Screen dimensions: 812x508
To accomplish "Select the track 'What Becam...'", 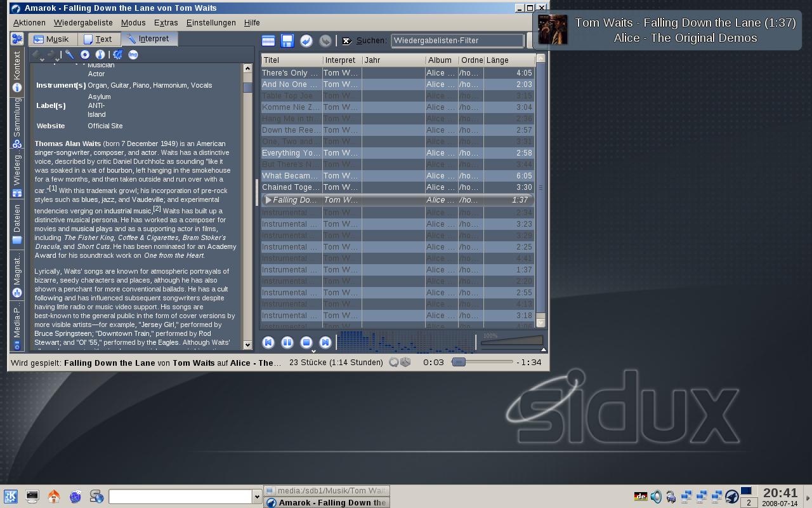I will coord(398,176).
